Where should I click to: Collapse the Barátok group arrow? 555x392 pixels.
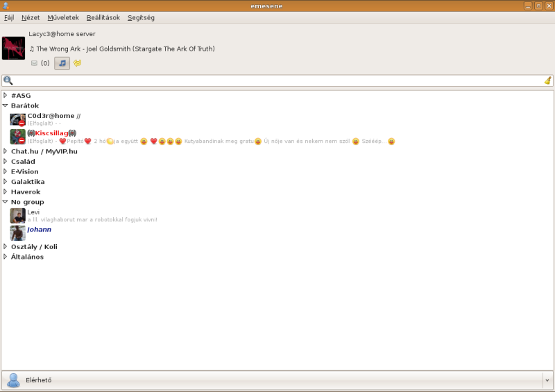tap(5, 105)
